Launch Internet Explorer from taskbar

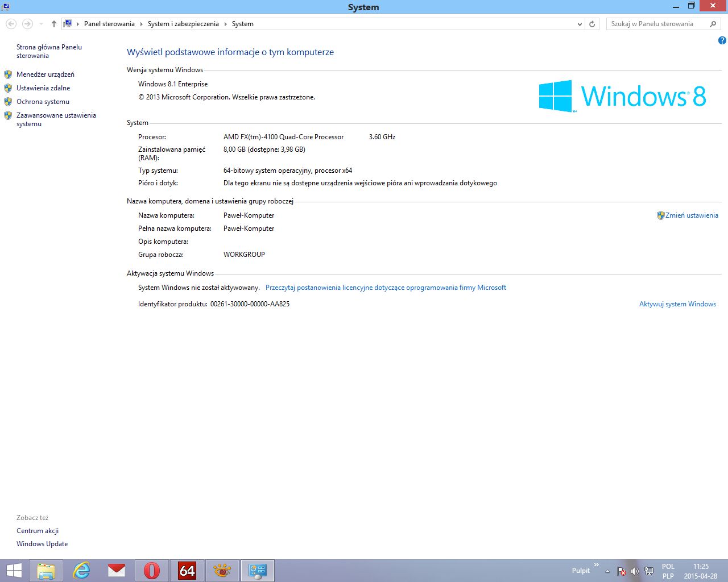[81, 571]
